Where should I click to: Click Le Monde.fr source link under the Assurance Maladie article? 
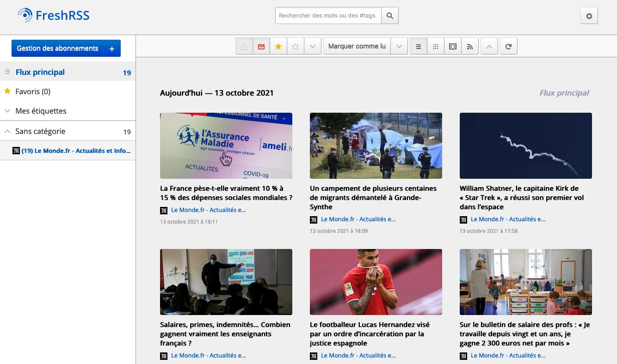coord(209,210)
